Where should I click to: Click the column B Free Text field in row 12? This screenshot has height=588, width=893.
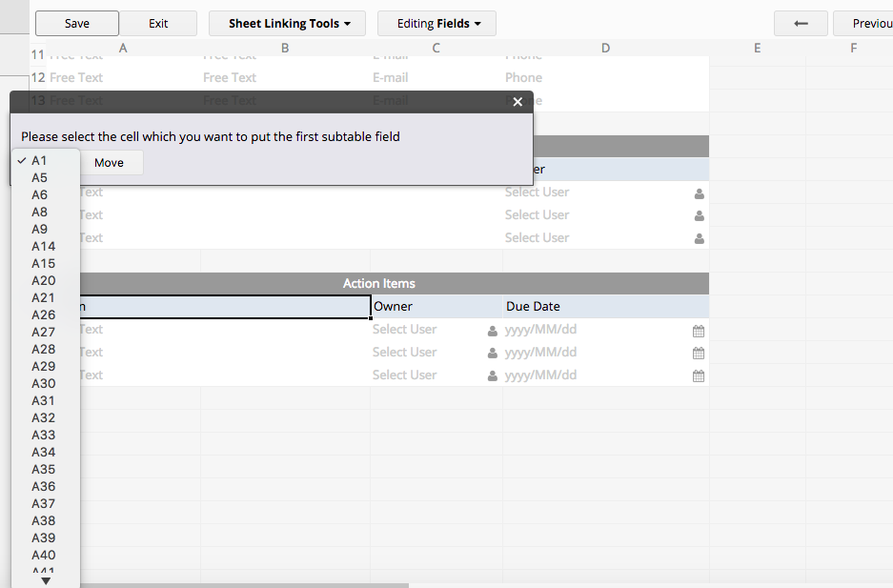click(x=285, y=77)
